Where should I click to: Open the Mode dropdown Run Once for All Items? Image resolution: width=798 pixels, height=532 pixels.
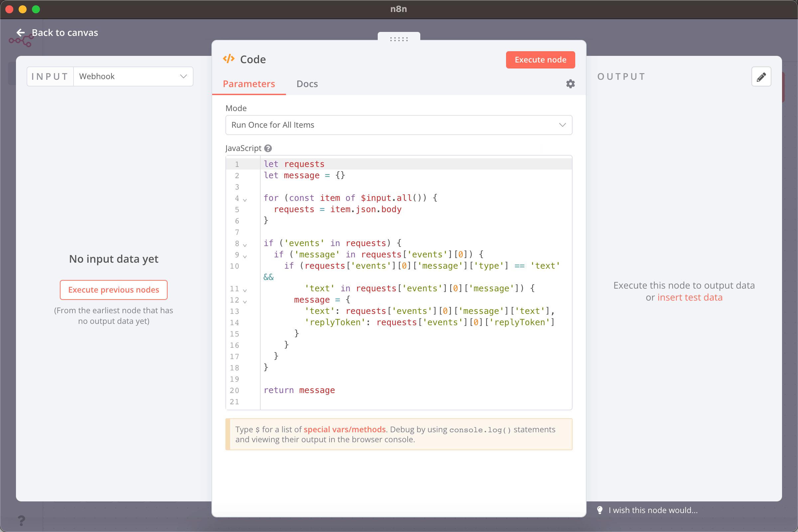tap(399, 125)
